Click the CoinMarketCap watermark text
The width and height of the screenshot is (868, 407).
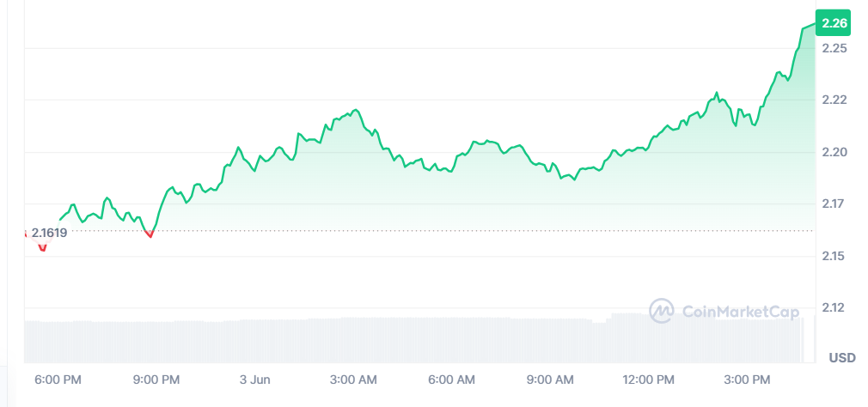740,313
